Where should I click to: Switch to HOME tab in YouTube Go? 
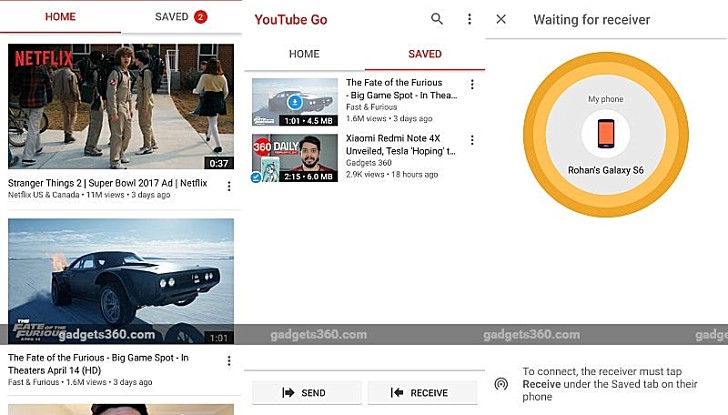304,54
